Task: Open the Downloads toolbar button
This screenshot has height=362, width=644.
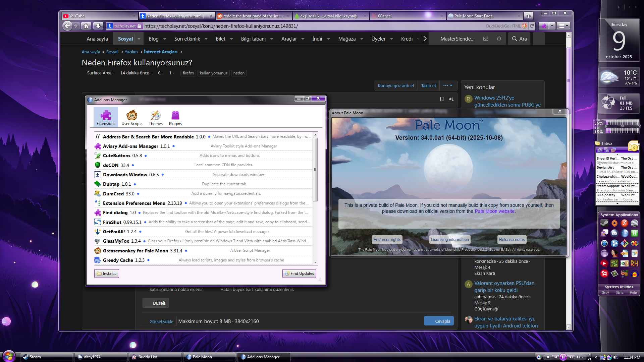Action: pos(98,26)
